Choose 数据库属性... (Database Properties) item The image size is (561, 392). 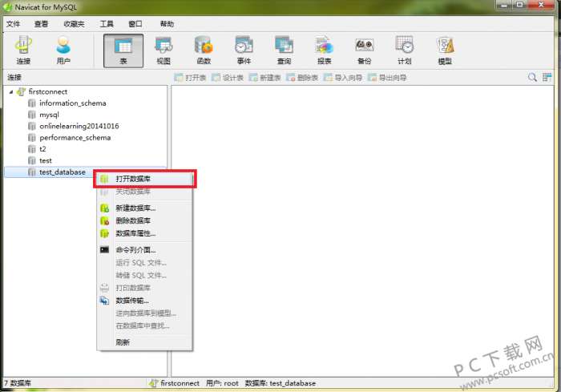tap(145, 233)
